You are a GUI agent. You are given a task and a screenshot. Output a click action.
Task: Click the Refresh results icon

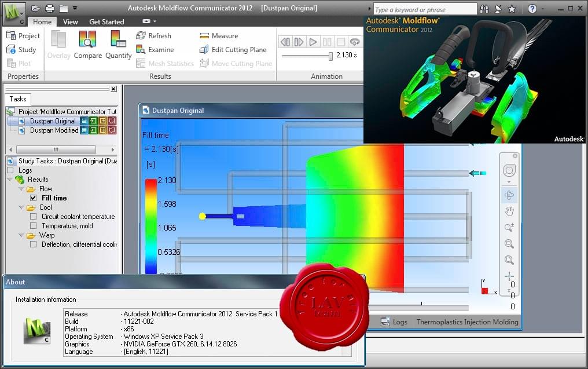click(x=141, y=36)
